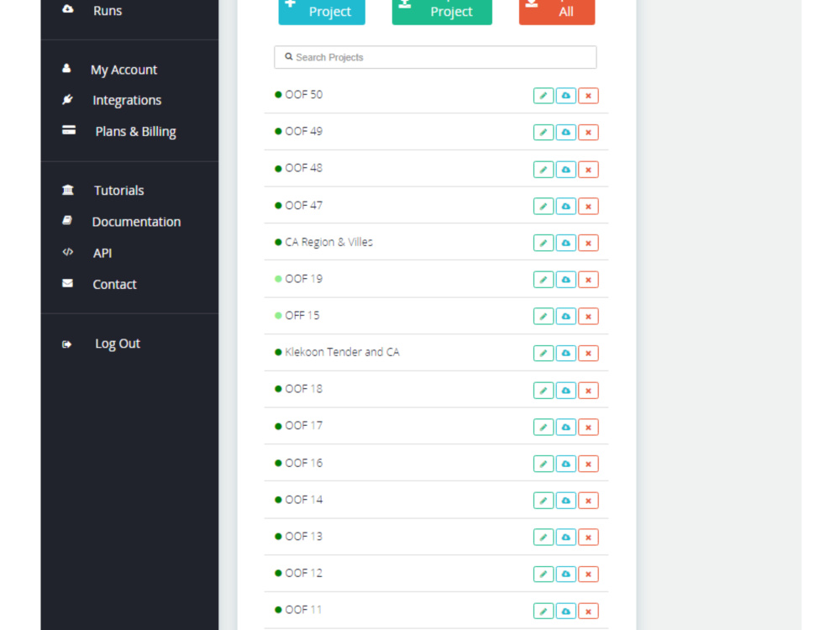Delete the OFF 15 project
Viewport: 840px width, 630px height.
pos(588,317)
